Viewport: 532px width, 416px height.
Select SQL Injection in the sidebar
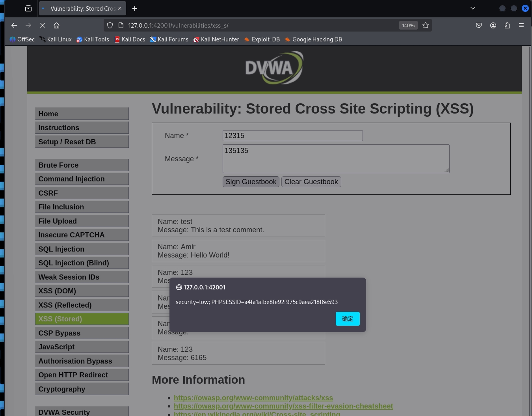tap(82, 249)
